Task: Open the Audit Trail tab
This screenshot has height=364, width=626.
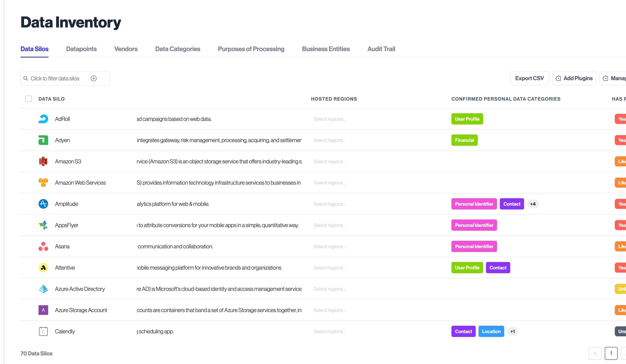Action: [381, 49]
